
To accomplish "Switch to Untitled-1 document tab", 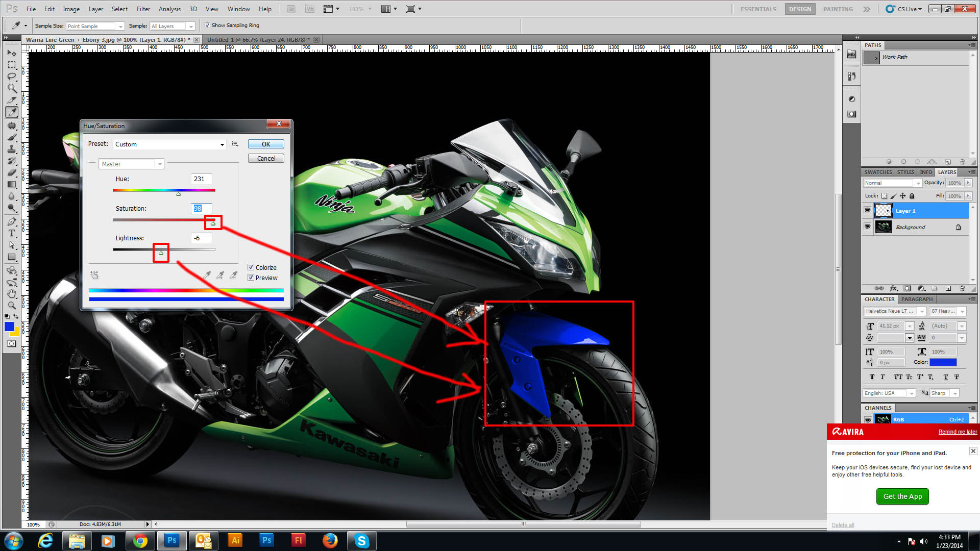I will 258,40.
